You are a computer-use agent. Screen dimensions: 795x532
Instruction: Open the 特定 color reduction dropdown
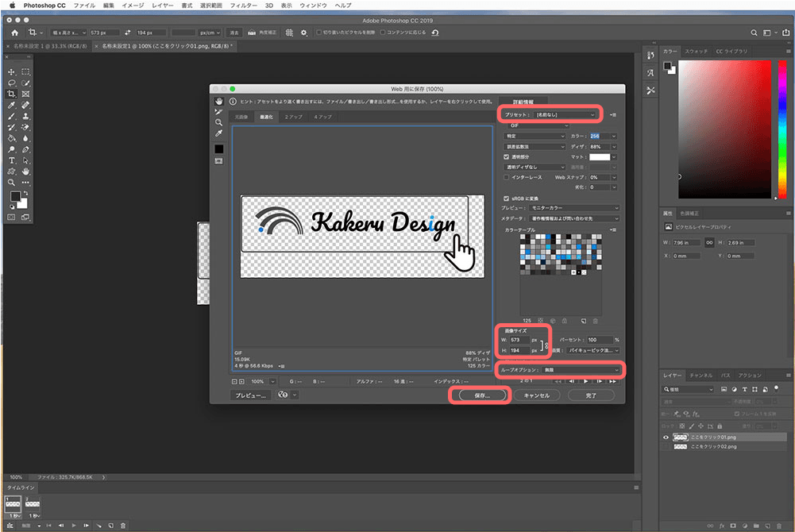(535, 136)
